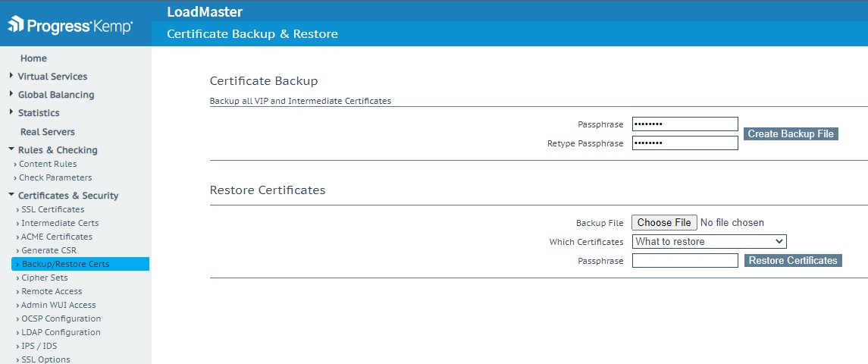Click Global Balancing menu label
Viewport: 868px width, 364px height.
(56, 95)
